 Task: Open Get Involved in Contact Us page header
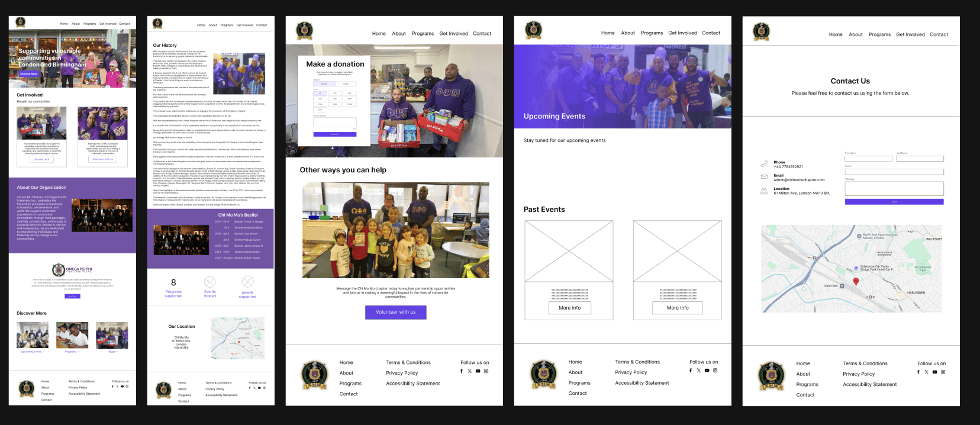pyautogui.click(x=910, y=34)
